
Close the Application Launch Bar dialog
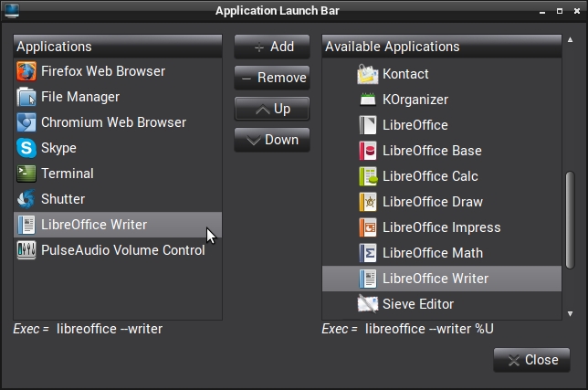531,360
